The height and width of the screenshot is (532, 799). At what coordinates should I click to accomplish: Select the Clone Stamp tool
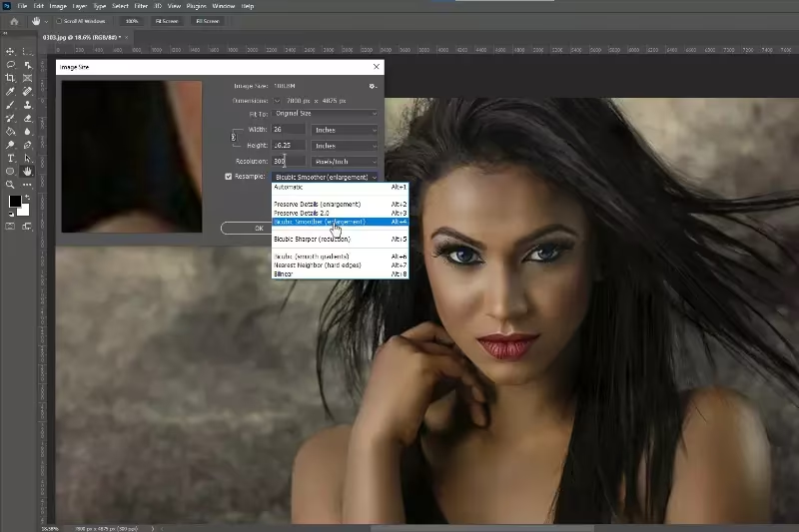[28, 105]
